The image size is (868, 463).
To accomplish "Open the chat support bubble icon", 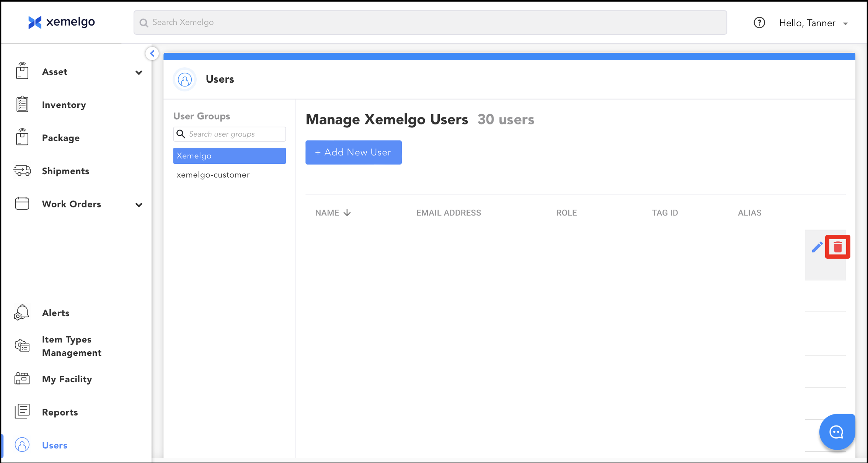I will point(837,432).
